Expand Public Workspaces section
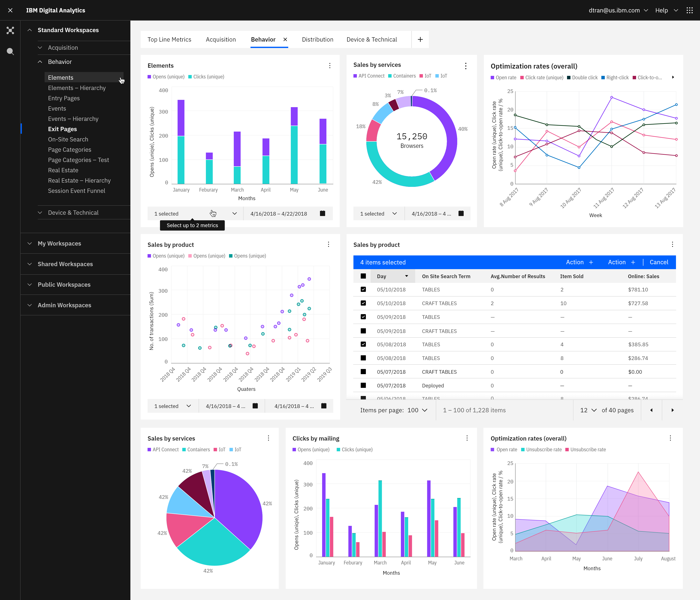 tap(30, 285)
